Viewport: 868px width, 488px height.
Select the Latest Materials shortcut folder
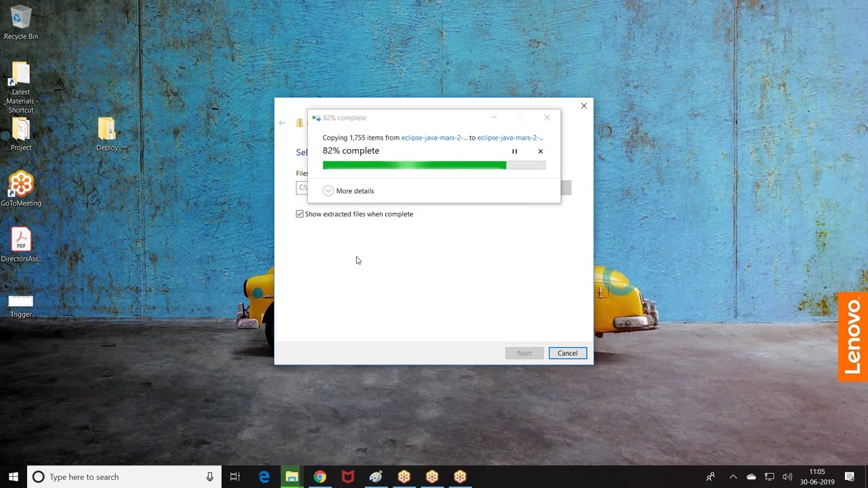pos(21,87)
